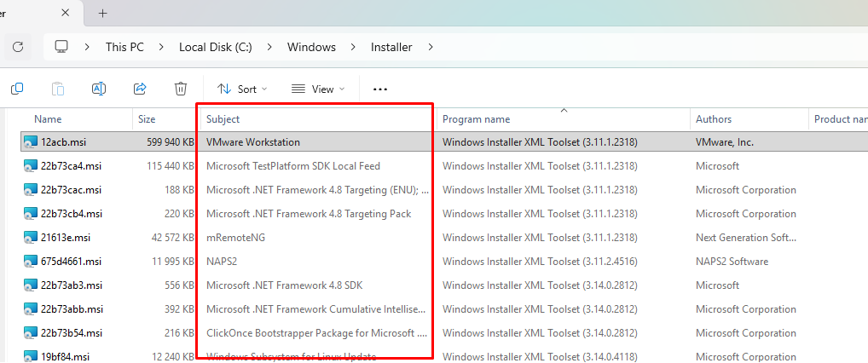
Task: Open the See more ellipsis menu
Action: click(x=379, y=89)
